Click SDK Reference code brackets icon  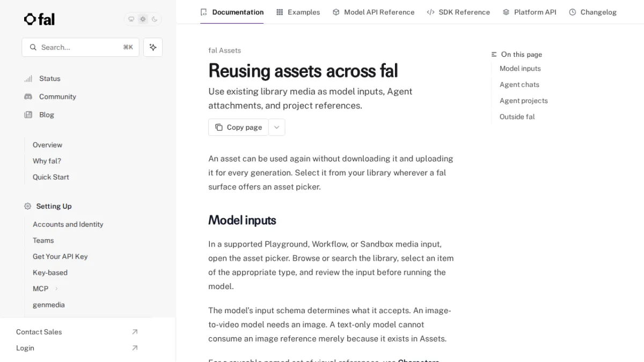click(430, 12)
